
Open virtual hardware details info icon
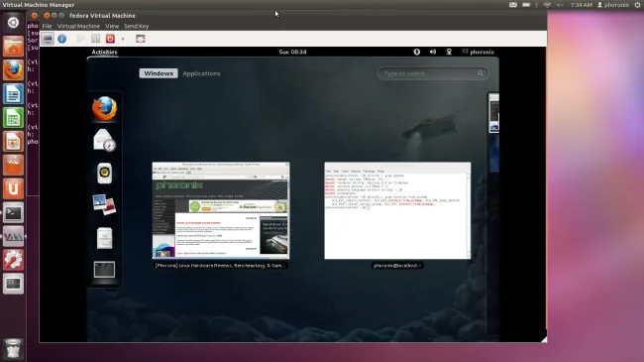62,39
